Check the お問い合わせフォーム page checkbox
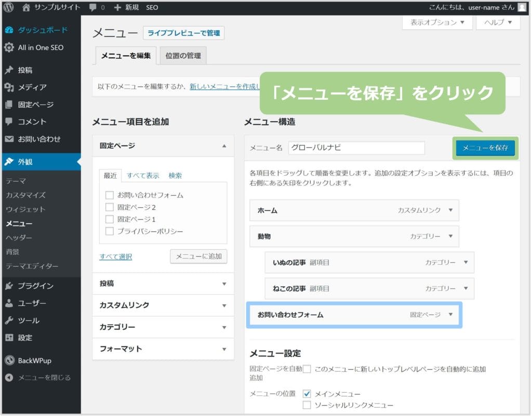 (x=109, y=196)
